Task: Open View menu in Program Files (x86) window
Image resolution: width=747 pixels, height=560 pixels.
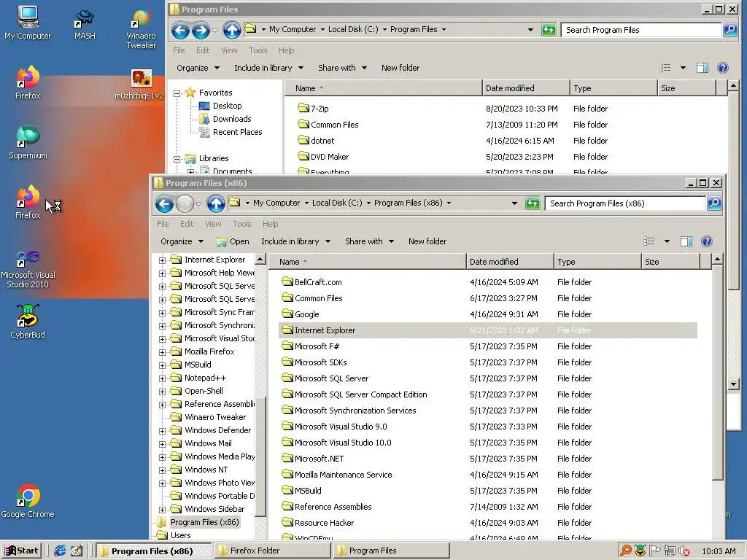Action: coord(213,224)
